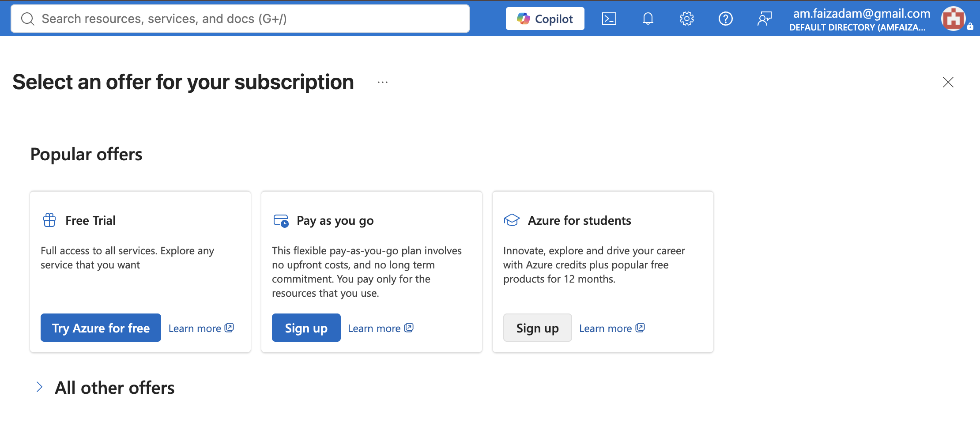Click the Pay as you go description text
980x438 pixels.
[367, 272]
